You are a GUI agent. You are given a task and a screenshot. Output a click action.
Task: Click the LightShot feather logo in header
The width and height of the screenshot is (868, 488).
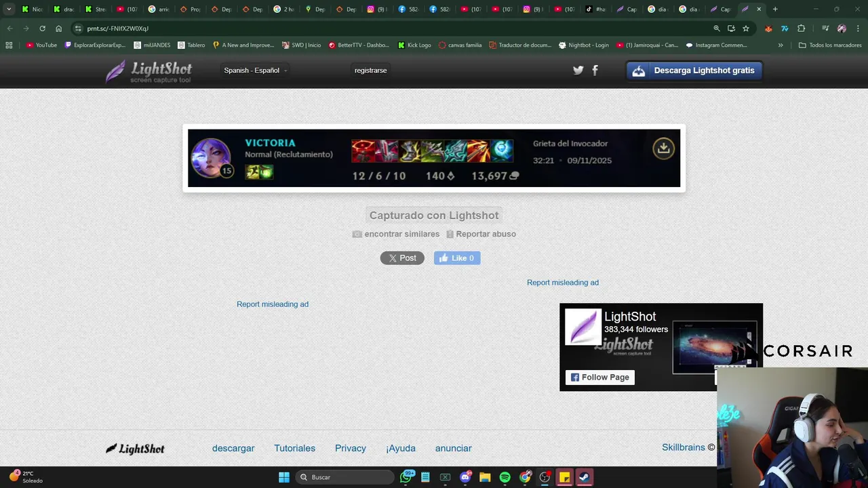coord(149,71)
